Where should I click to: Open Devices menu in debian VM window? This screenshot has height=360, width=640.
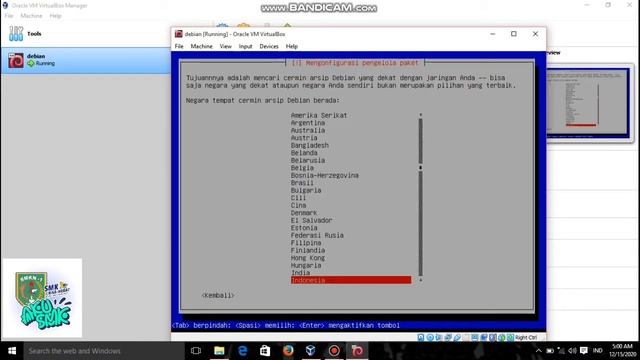tap(269, 46)
